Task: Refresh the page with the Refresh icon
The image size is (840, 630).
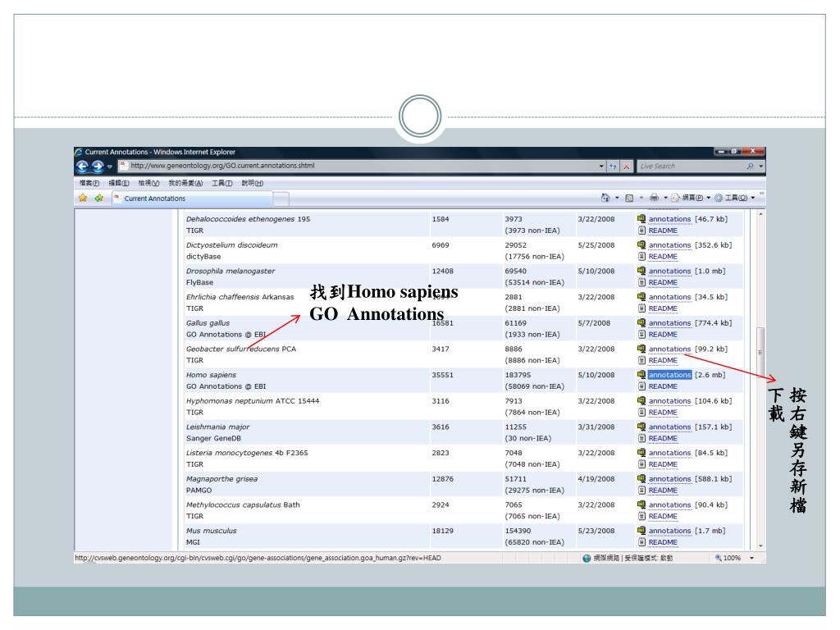Action: [613, 167]
